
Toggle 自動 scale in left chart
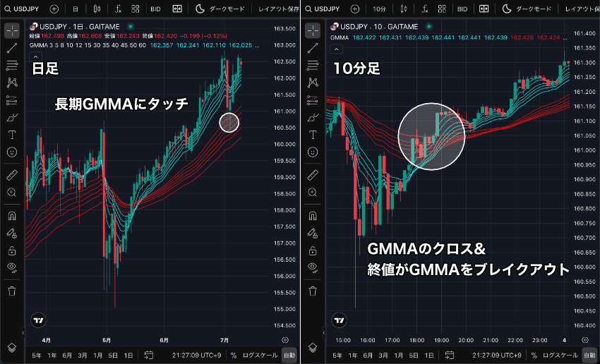(x=289, y=356)
